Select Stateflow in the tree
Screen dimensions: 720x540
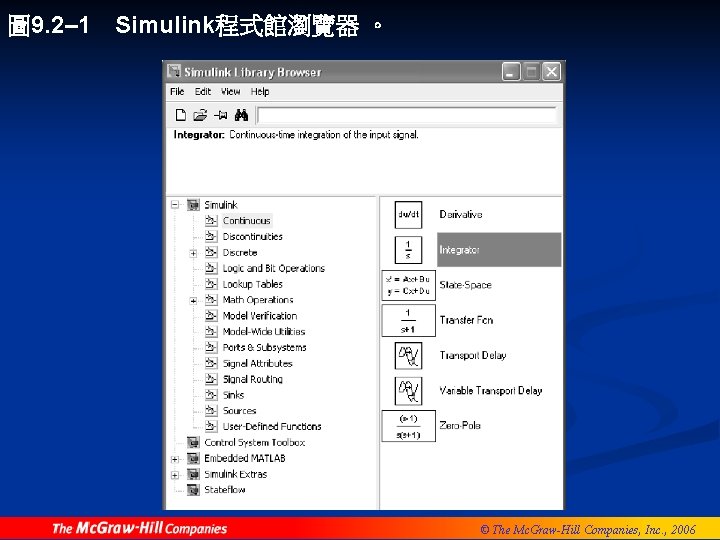pyautogui.click(x=225, y=490)
